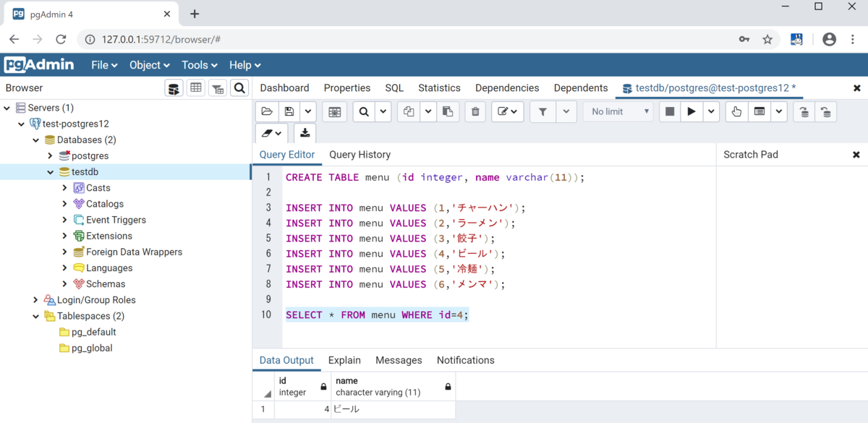Switch to the Explain results tab
This screenshot has height=423, width=868.
[344, 360]
